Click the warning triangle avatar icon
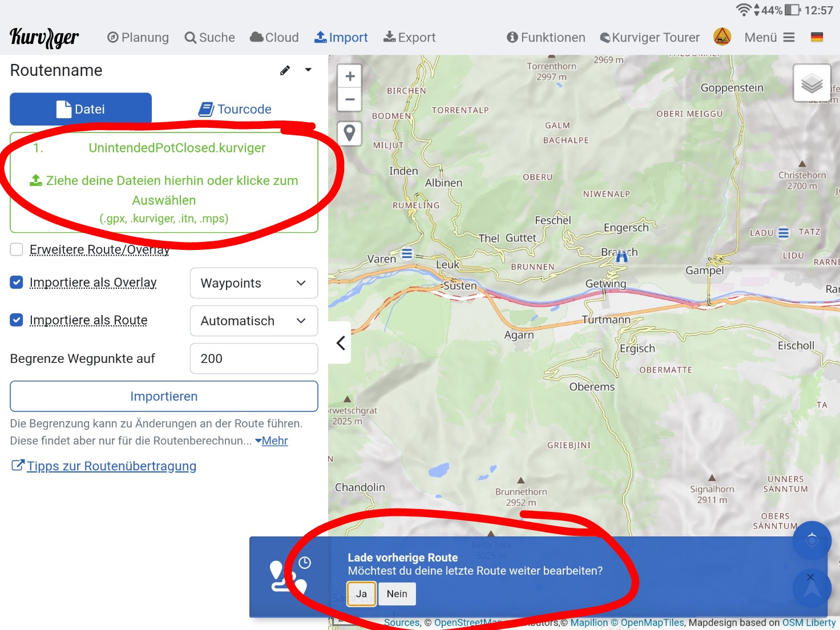The width and height of the screenshot is (840, 630). pos(722,37)
